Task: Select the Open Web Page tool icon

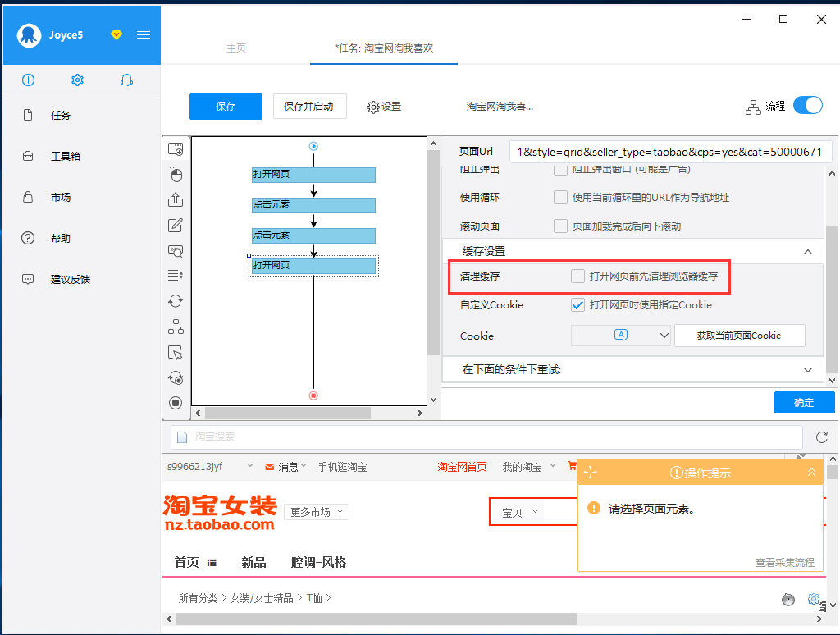Action: point(176,149)
